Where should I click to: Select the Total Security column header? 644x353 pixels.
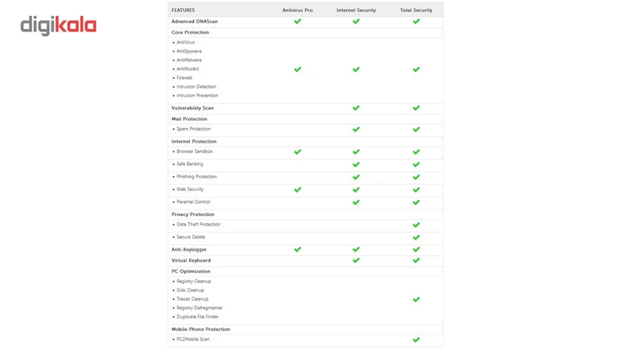416,10
